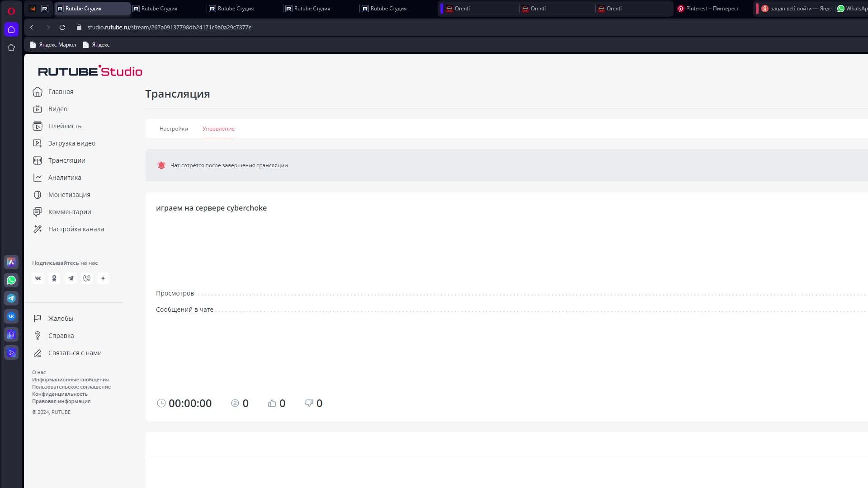Click the Плейлисты icon in sidebar
Screen dimensions: 868x488
coord(38,126)
